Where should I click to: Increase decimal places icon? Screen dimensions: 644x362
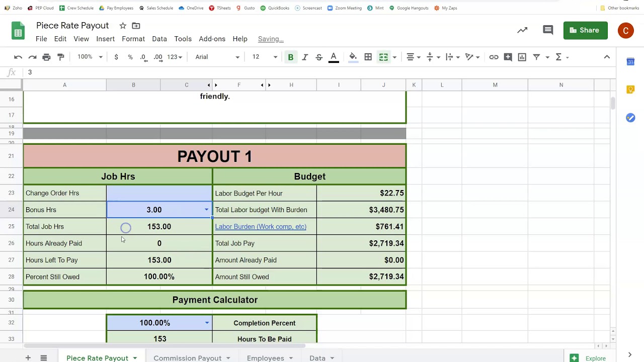click(x=158, y=57)
